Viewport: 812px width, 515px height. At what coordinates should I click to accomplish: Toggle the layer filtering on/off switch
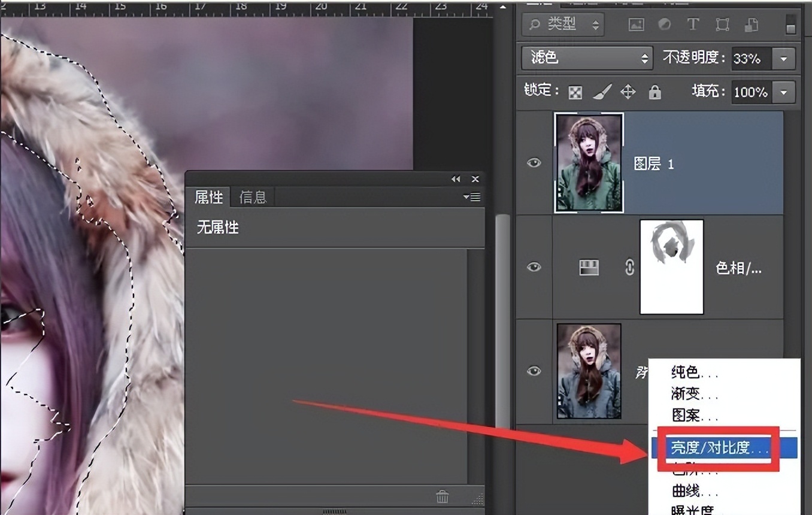point(790,25)
